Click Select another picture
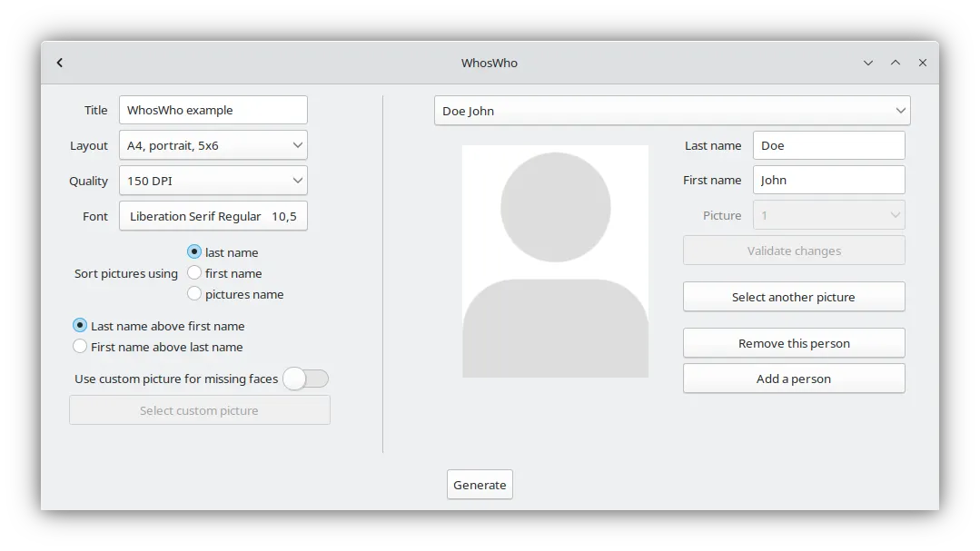This screenshot has width=980, height=551. (x=794, y=297)
